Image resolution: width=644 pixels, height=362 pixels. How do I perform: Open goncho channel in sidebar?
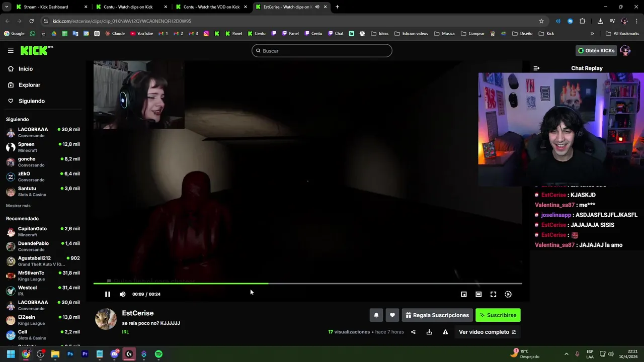pos(43,162)
